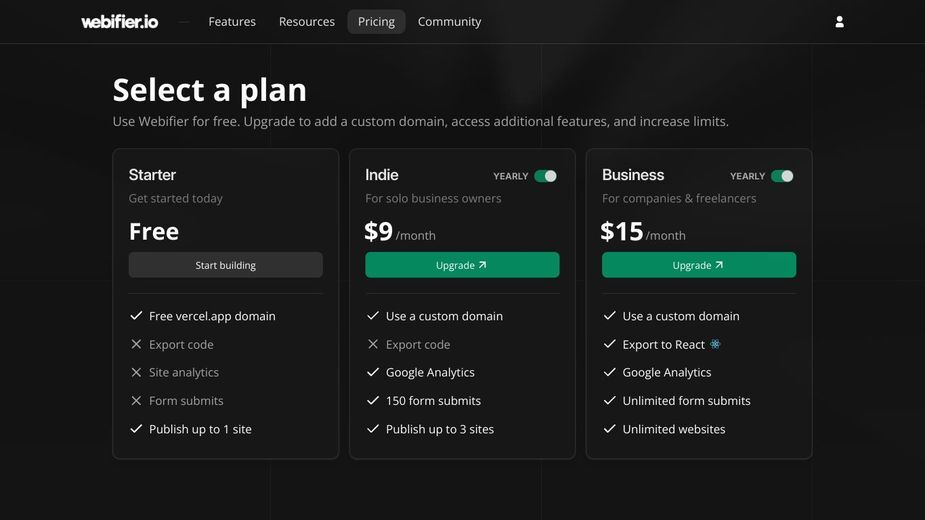Open the Features menu
The height and width of the screenshot is (520, 925).
click(232, 22)
